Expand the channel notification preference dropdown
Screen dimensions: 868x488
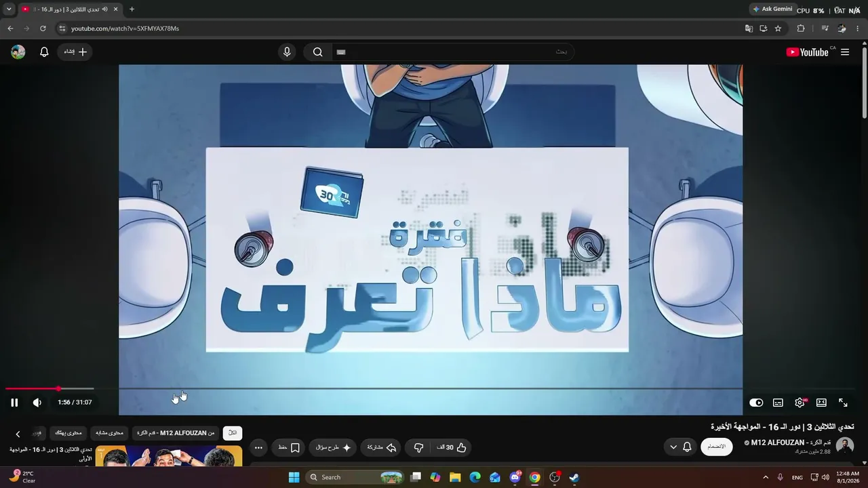point(680,447)
